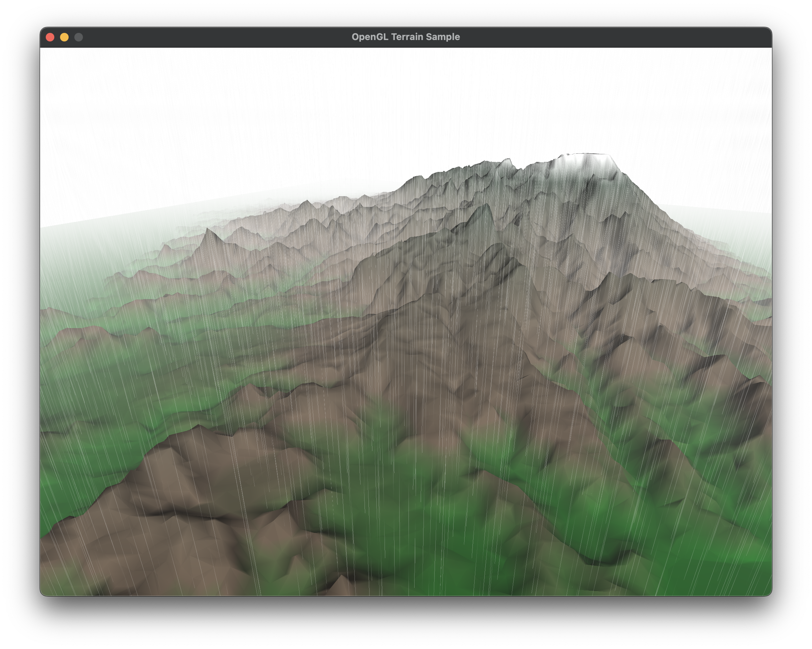The width and height of the screenshot is (812, 649).
Task: Click the red close window button
Action: coord(51,36)
